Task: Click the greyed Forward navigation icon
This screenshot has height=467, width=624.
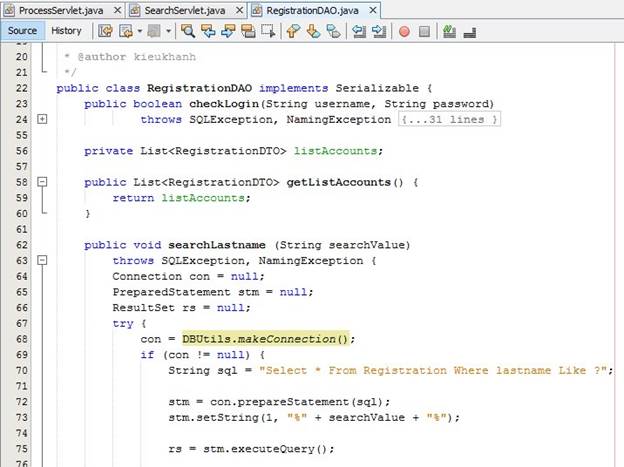Action: pos(154,31)
